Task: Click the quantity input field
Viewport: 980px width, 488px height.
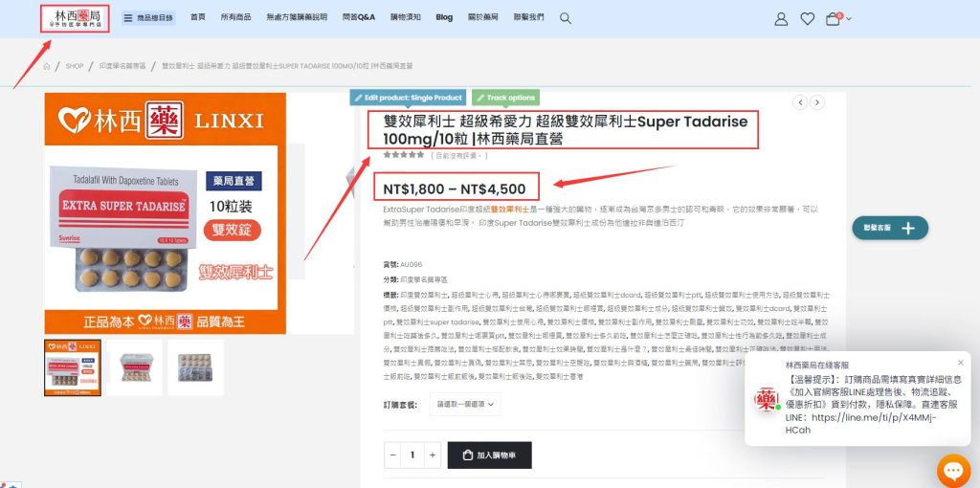Action: click(x=412, y=455)
